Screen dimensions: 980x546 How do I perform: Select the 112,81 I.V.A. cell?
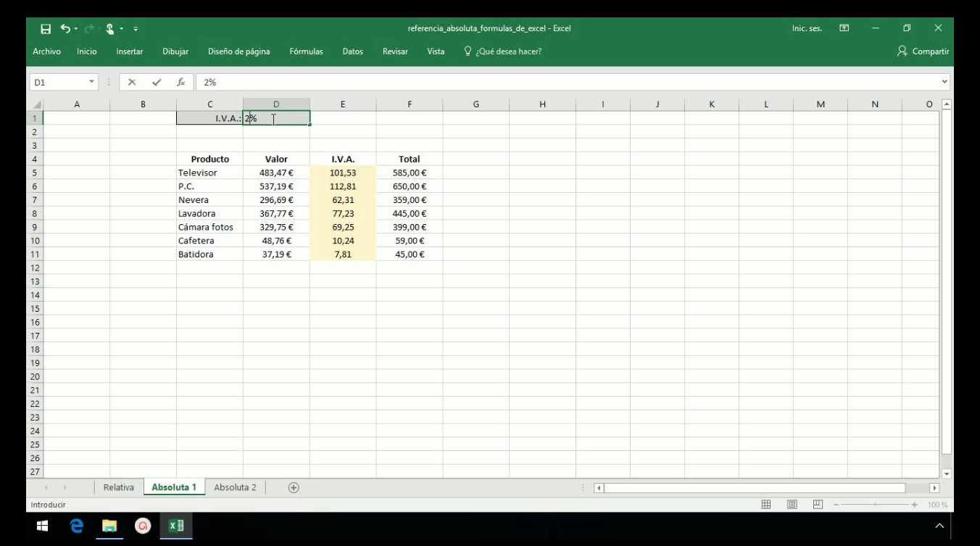pyautogui.click(x=343, y=186)
